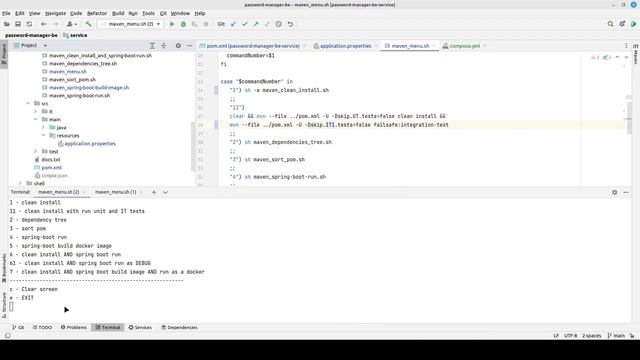Open the Bookmarks side tool window
640x360 pixels.
4,268
